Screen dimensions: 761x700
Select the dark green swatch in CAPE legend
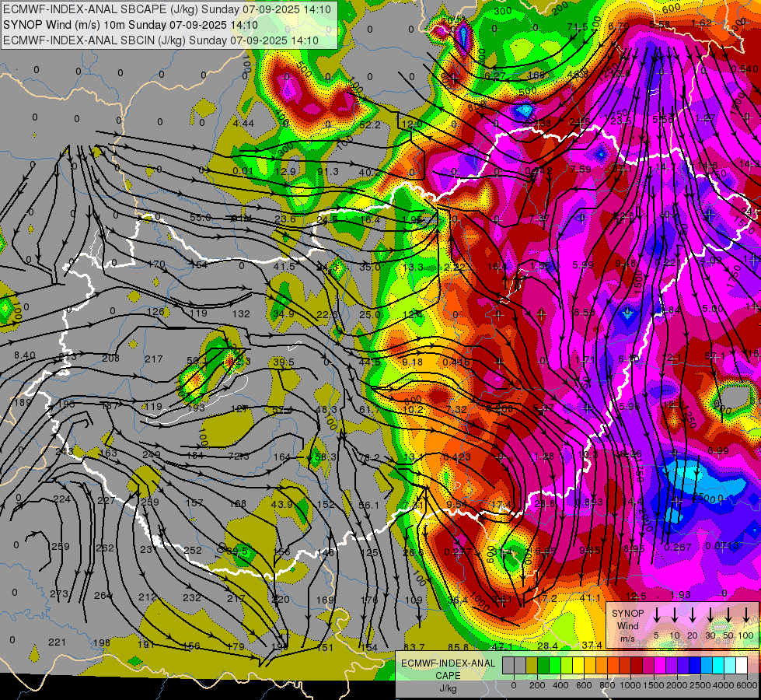[543, 666]
